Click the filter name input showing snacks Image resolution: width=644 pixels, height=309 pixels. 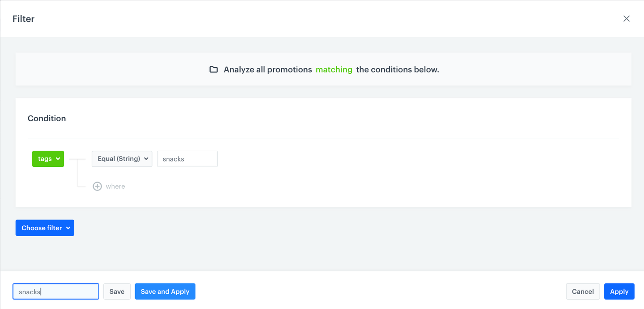pos(55,291)
